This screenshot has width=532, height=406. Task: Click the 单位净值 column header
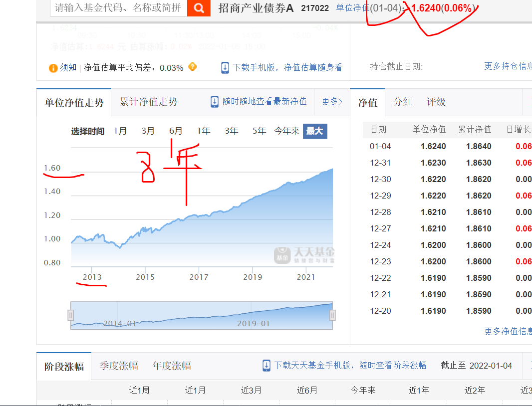[429, 129]
